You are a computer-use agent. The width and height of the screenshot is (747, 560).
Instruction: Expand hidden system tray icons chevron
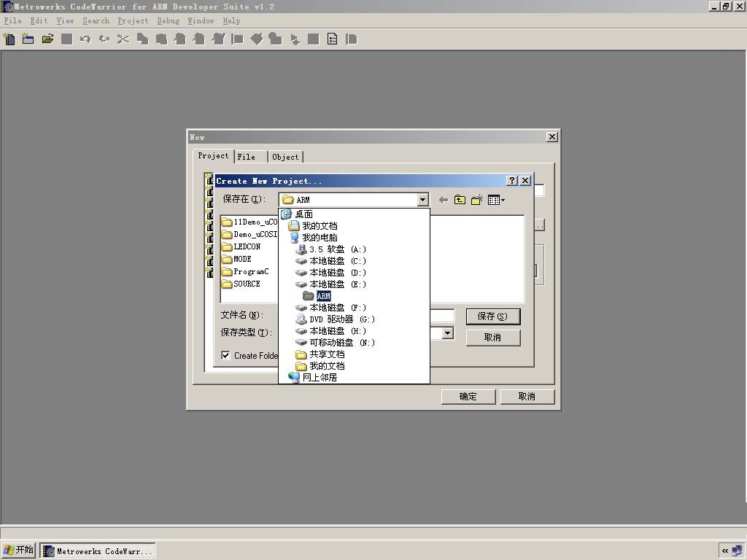(x=725, y=551)
